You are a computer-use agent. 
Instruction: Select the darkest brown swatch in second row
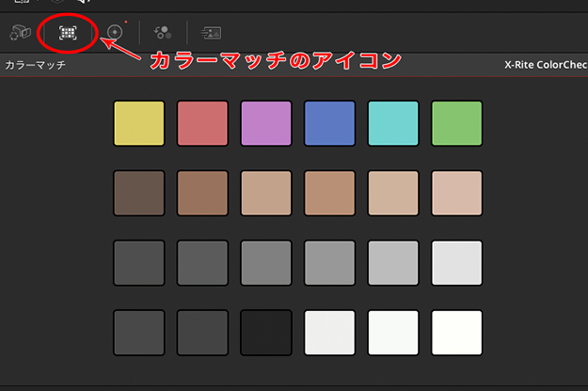(x=139, y=193)
